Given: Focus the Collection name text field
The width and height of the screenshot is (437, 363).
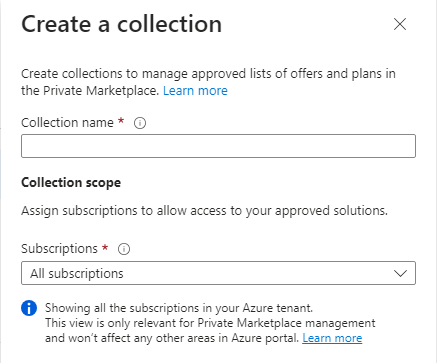Looking at the screenshot, I should pos(218,146).
